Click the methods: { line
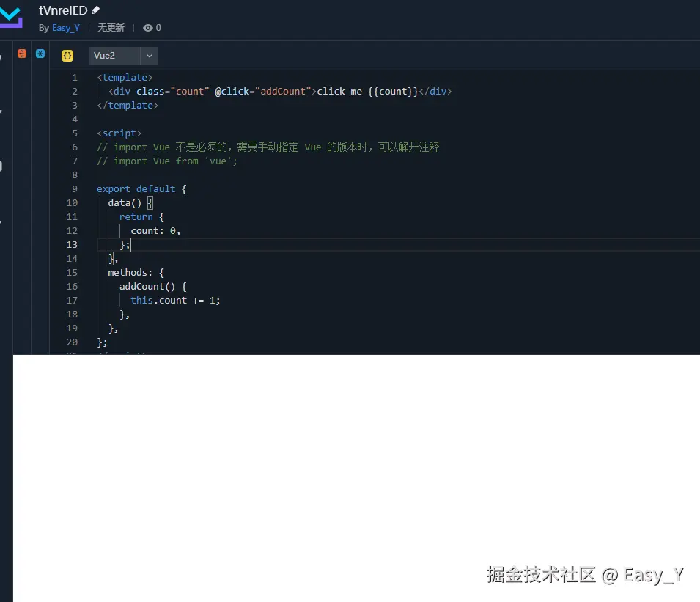700x602 pixels. coord(136,273)
